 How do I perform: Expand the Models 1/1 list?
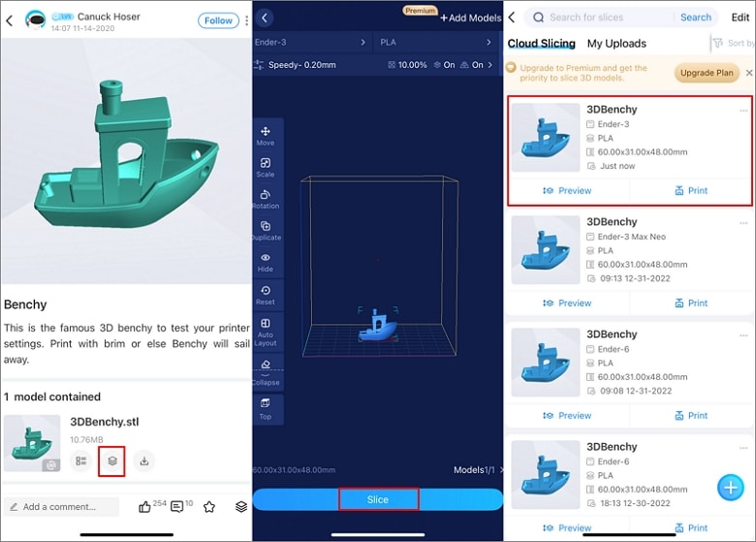[478, 469]
